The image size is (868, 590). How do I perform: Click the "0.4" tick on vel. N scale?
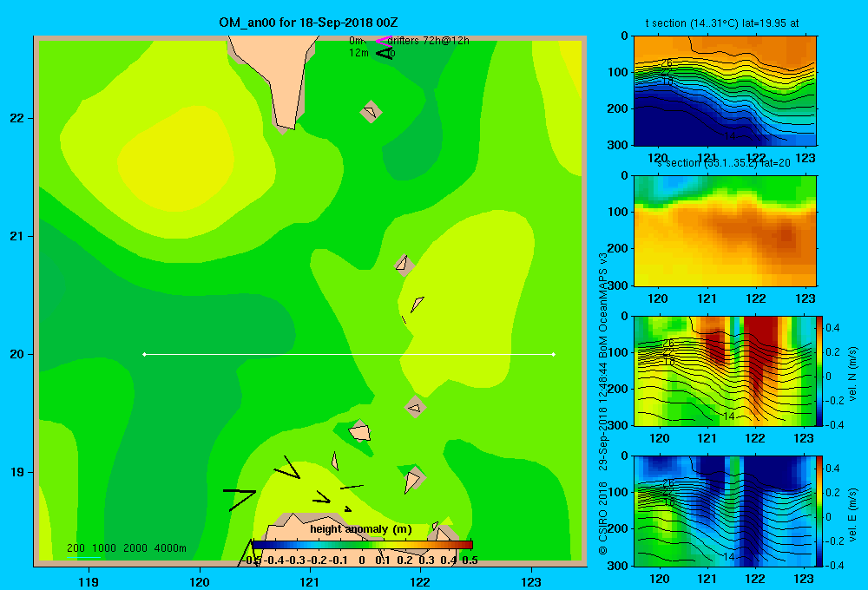click(x=832, y=328)
